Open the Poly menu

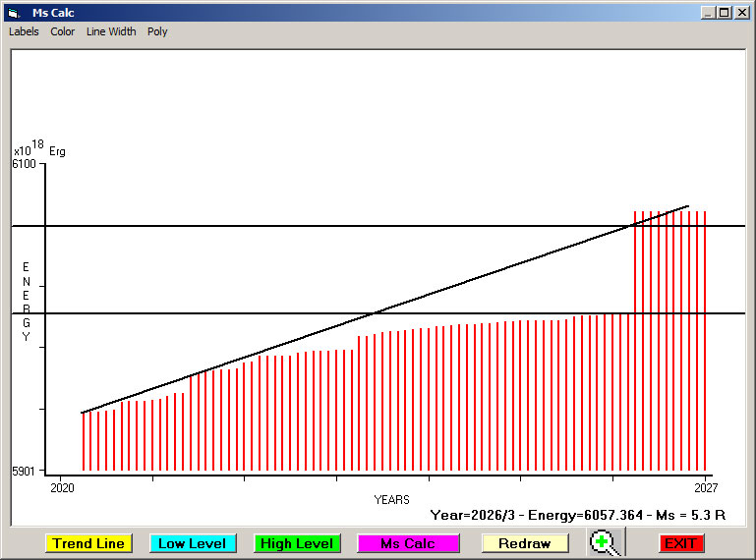click(x=157, y=31)
